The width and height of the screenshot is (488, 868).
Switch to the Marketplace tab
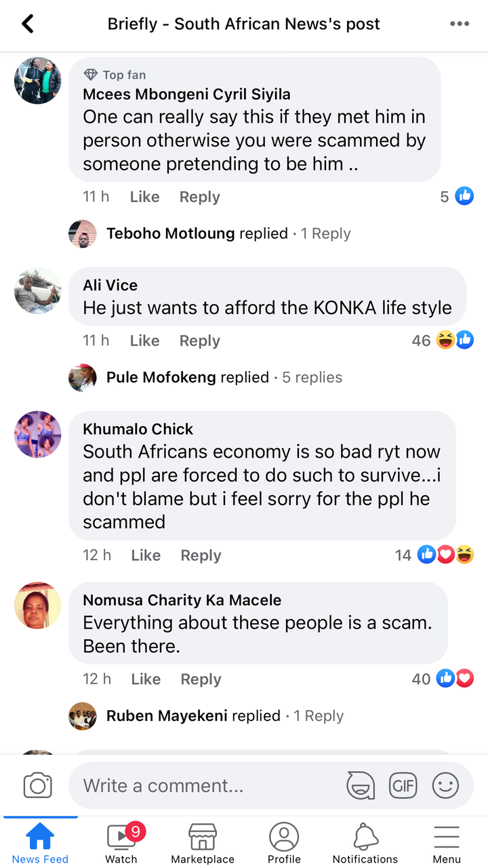tap(203, 843)
